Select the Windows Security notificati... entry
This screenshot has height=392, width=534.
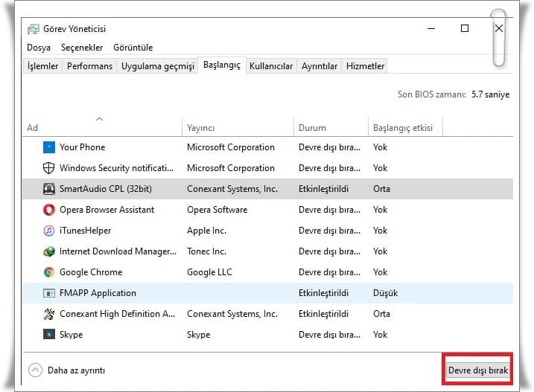click(116, 168)
